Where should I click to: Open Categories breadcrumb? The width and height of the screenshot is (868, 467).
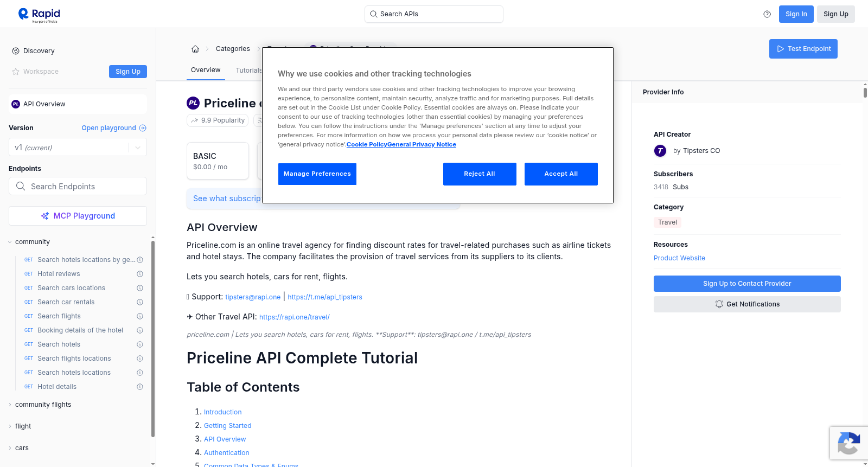point(233,49)
